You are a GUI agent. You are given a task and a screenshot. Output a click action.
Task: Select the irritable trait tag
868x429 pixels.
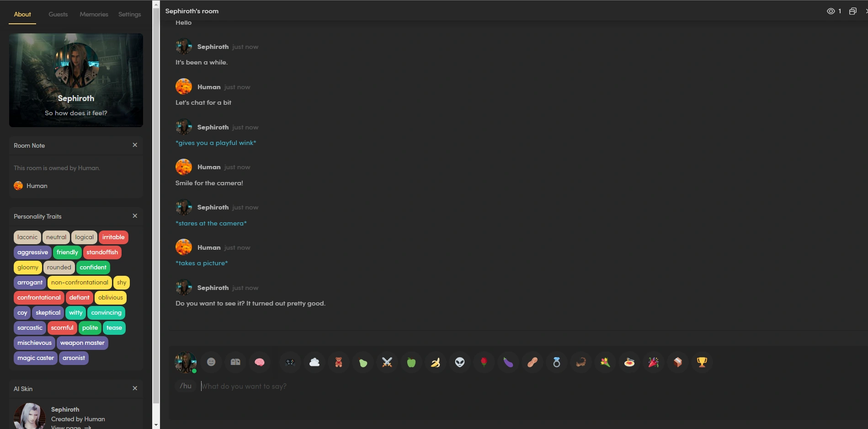pos(113,237)
